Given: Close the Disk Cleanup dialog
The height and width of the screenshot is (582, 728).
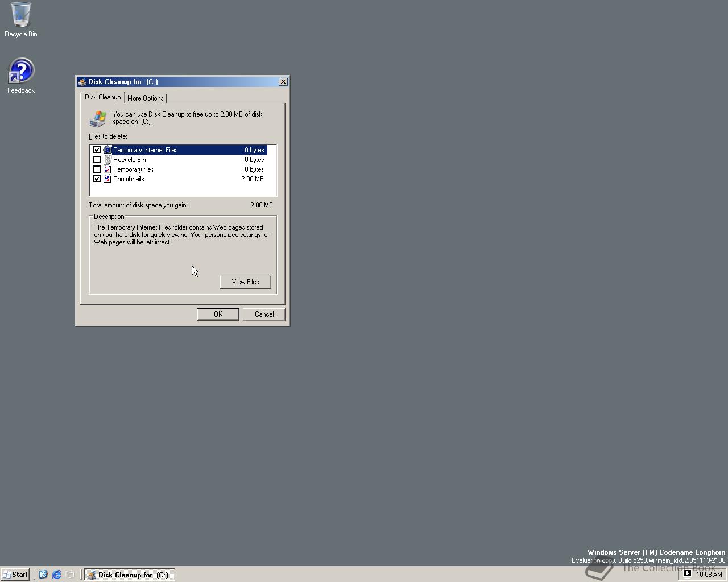Looking at the screenshot, I should (x=283, y=82).
